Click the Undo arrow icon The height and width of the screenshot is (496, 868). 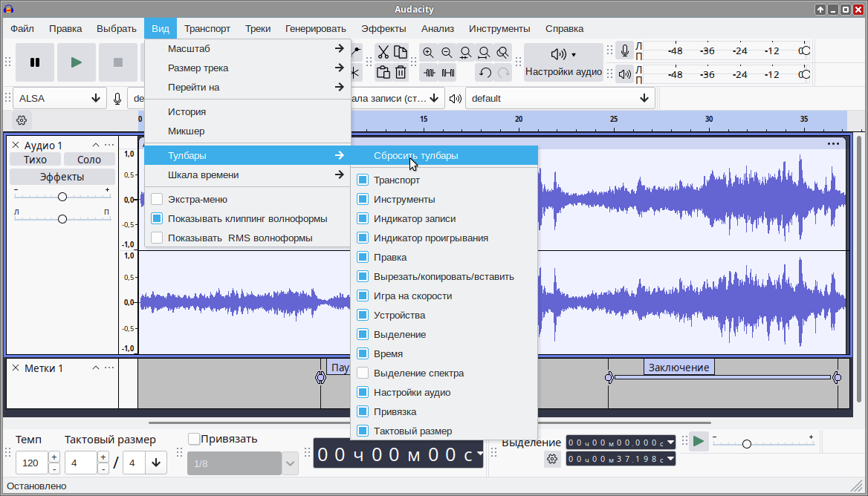click(485, 72)
